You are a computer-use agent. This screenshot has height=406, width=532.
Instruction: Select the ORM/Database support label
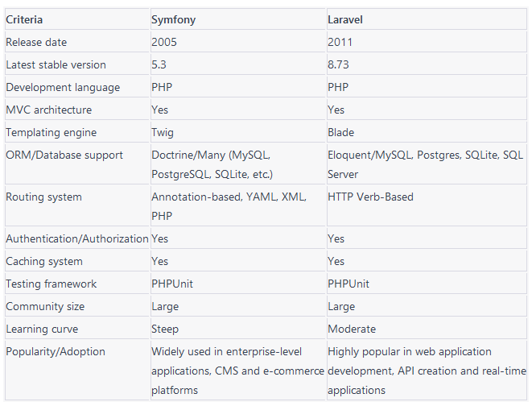[77, 164]
